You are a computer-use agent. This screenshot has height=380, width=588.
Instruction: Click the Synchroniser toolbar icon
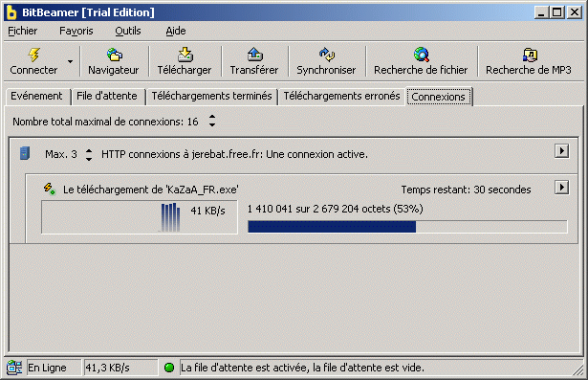coord(327,55)
